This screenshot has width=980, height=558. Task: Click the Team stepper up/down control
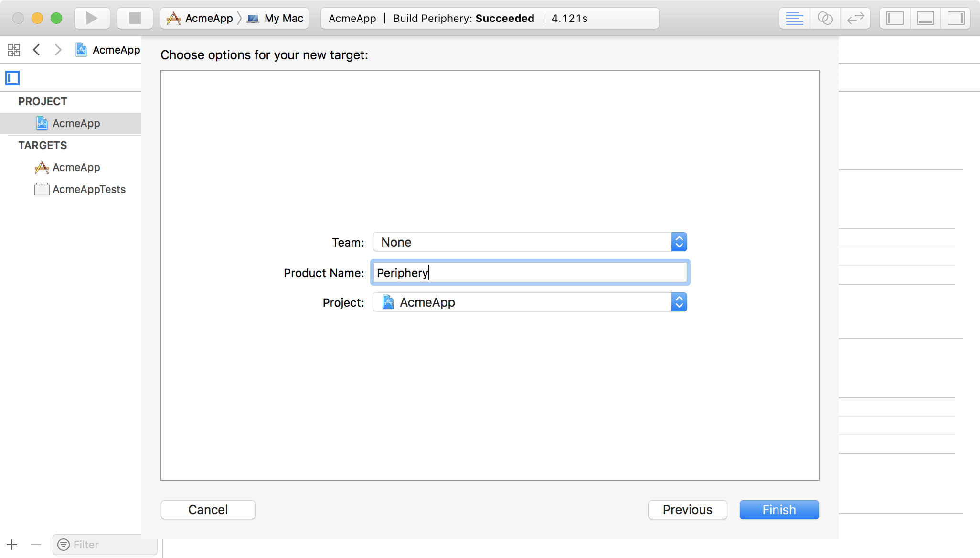click(679, 242)
